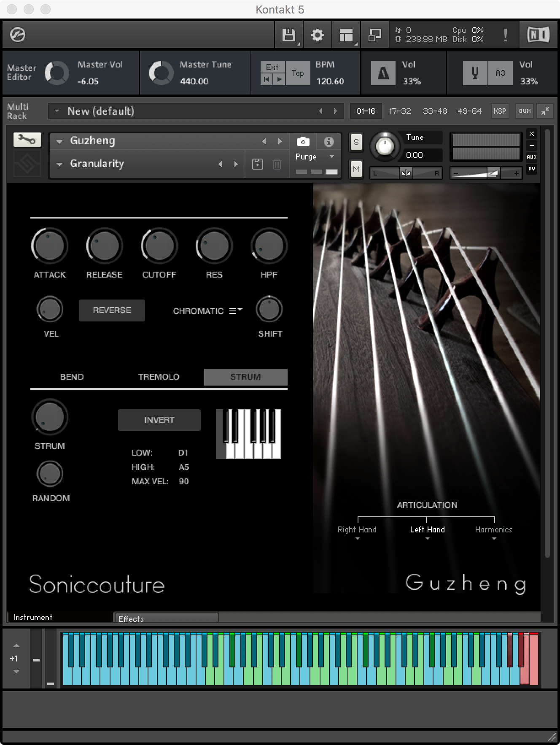Image resolution: width=560 pixels, height=745 pixels.
Task: Expand the Left Hand articulation arrow
Action: (x=427, y=539)
